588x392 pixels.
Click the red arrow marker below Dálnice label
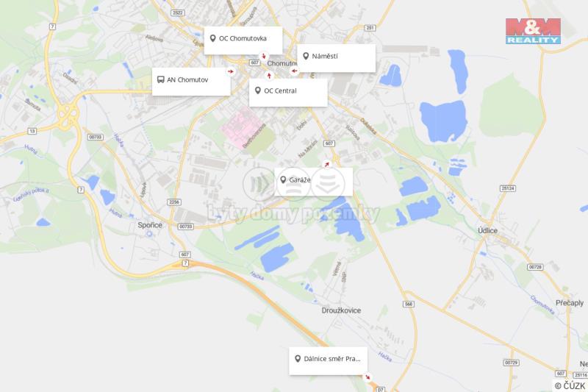(367, 377)
